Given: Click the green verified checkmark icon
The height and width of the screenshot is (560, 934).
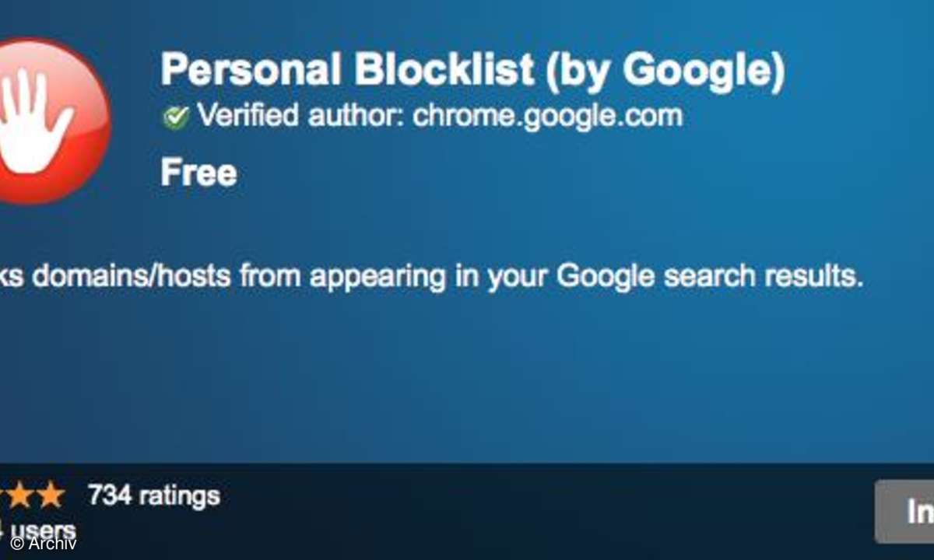Looking at the screenshot, I should coord(176,117).
